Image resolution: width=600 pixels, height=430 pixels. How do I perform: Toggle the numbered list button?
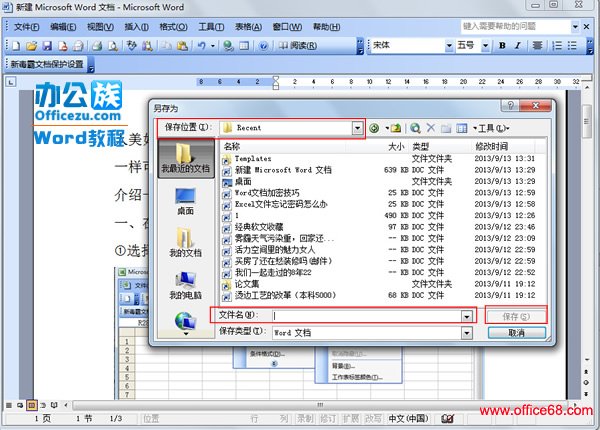(x=557, y=46)
